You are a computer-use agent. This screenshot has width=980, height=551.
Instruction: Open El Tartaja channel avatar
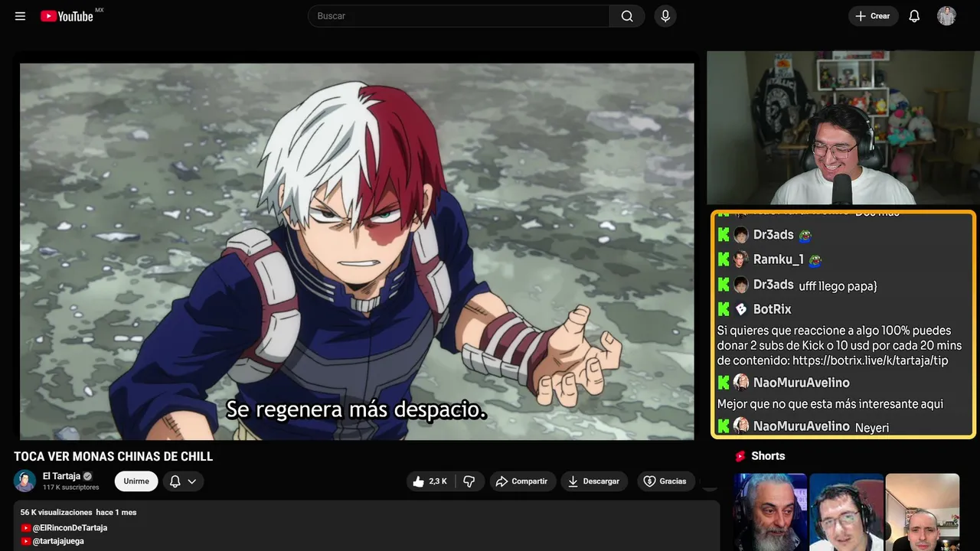click(25, 481)
